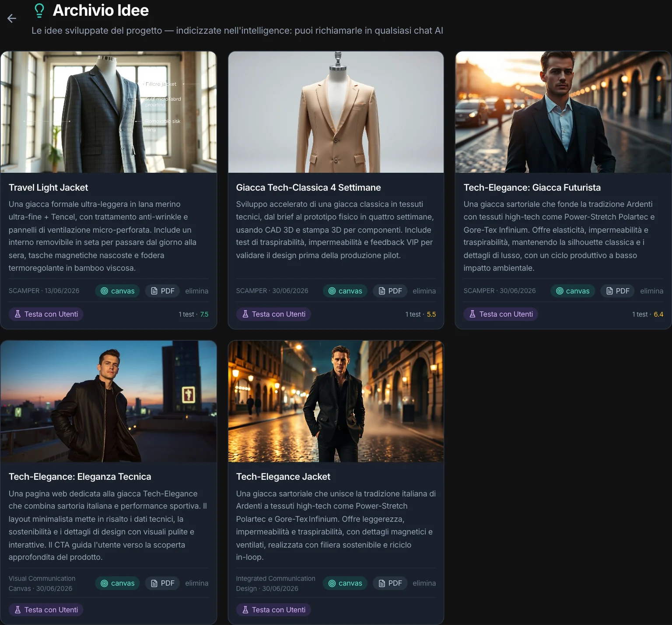Viewport: 672px width, 625px height.
Task: Click the Archivio Idee page heading
Action: click(101, 10)
